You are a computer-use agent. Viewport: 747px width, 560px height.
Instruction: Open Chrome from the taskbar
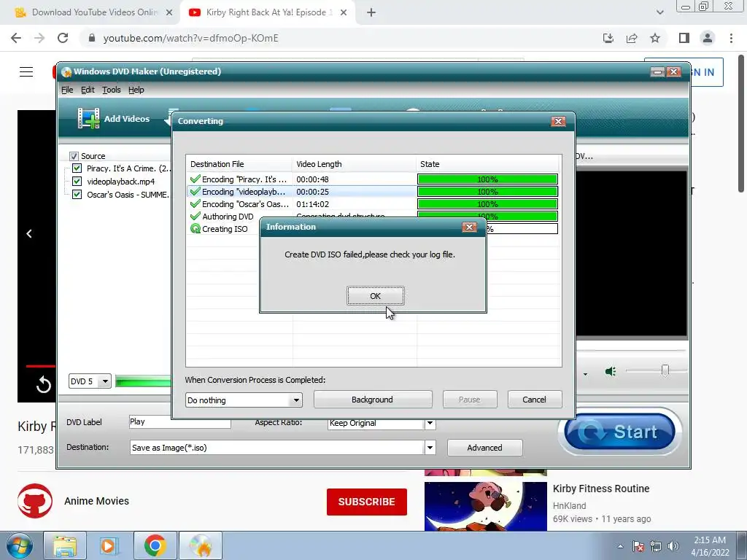(155, 545)
